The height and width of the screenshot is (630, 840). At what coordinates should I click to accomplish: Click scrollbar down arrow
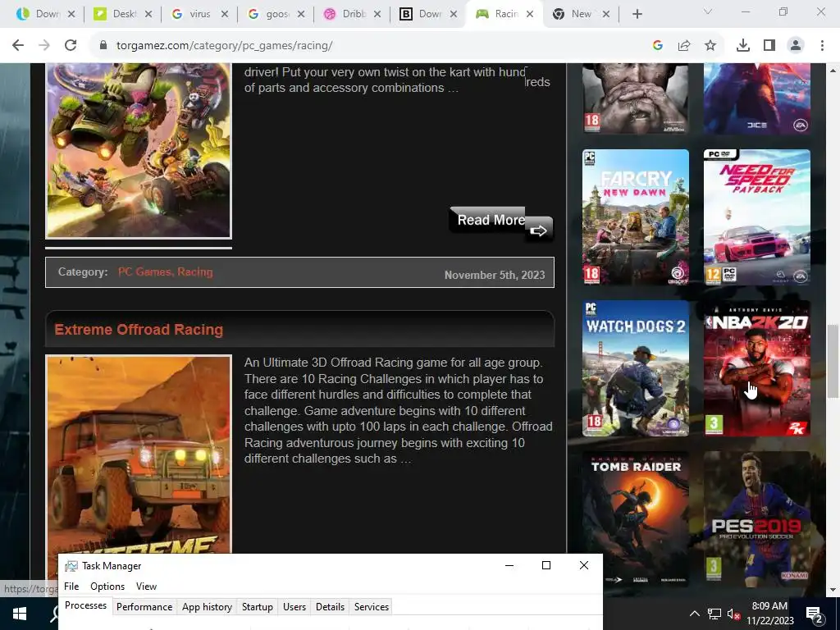point(833,590)
